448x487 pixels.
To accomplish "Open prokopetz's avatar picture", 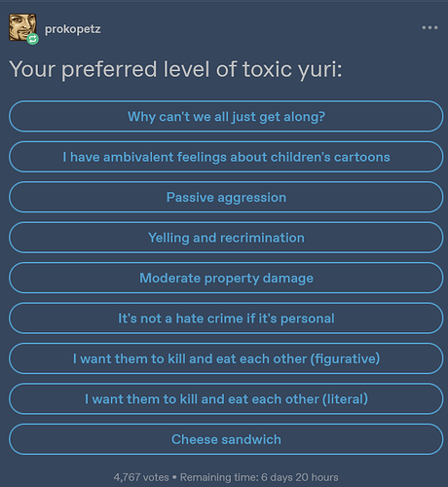I will coord(22,27).
